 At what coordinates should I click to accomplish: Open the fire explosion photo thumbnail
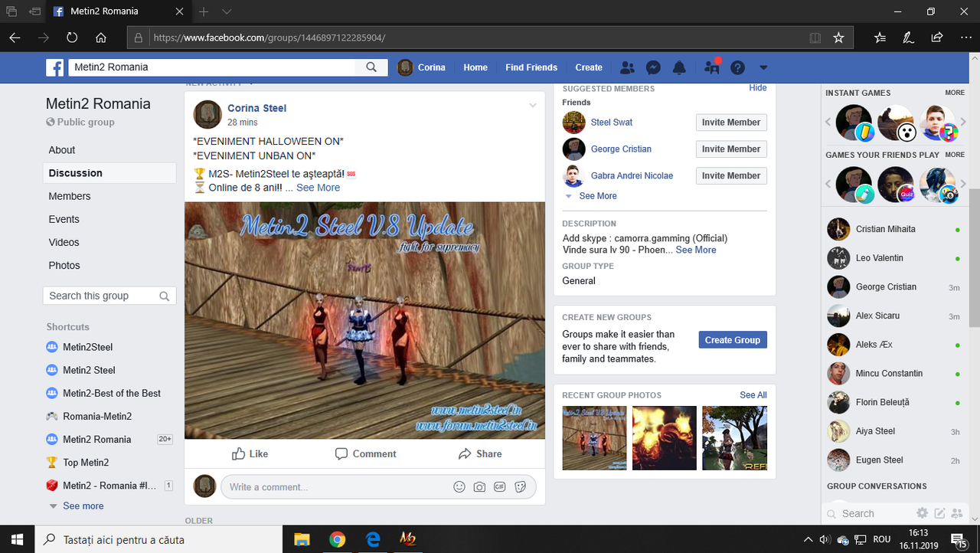point(665,438)
